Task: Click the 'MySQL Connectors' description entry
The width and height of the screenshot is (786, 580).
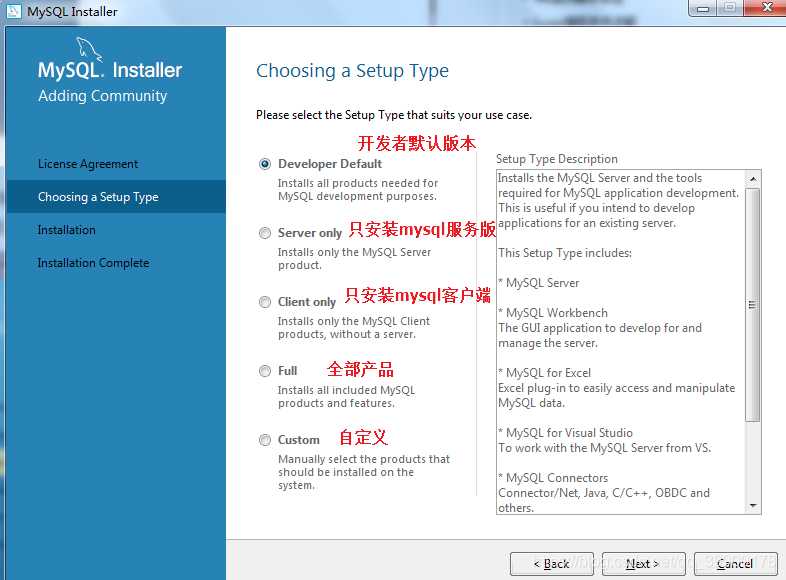Action: coord(553,478)
